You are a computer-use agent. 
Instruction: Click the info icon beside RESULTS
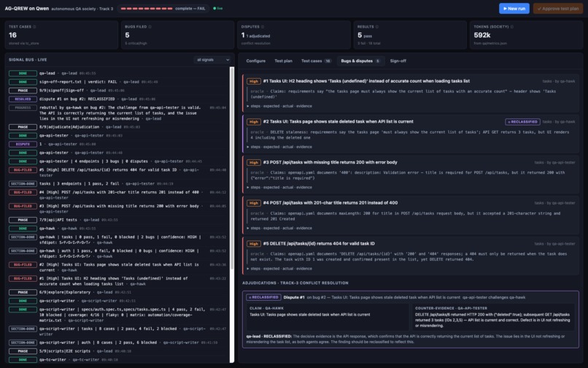377,27
